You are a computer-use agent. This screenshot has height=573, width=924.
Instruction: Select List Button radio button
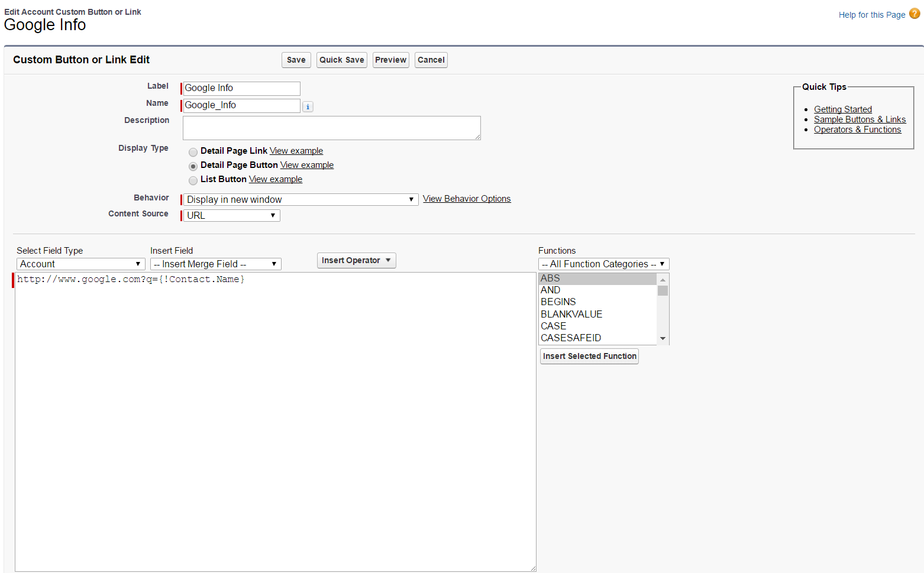(193, 180)
